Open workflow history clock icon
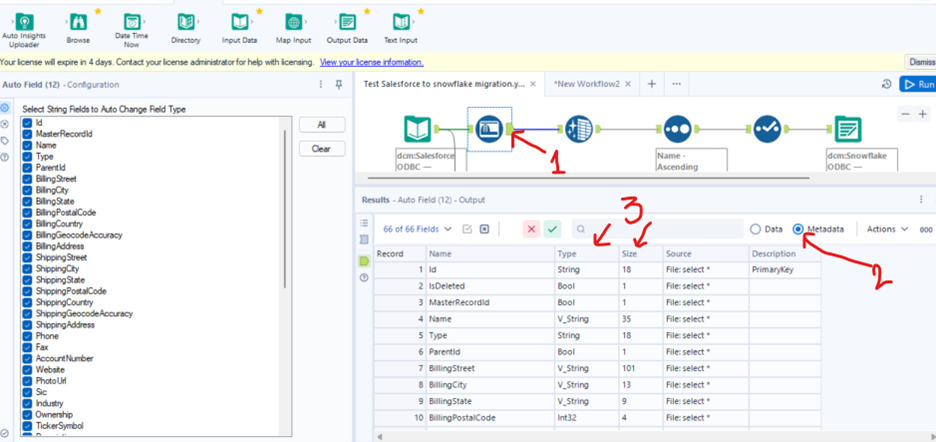Viewport: 936px width, 442px height. pos(886,85)
